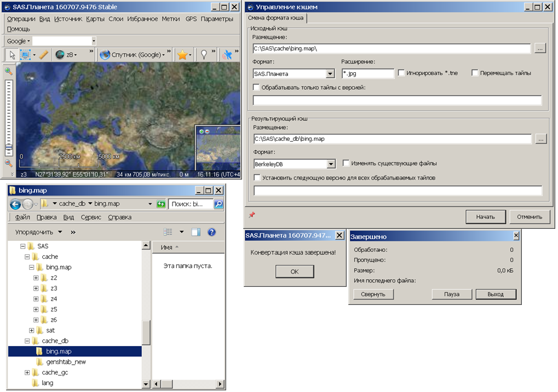The image size is (558, 392).
Task: Click the yellow star favorites icon
Action: tap(182, 55)
